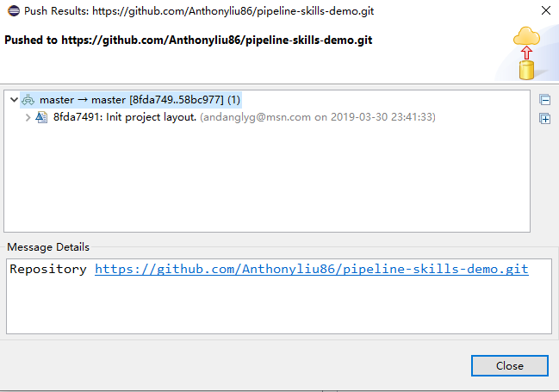Click the 'Pushed to https://github.com/...' header text

tap(189, 40)
